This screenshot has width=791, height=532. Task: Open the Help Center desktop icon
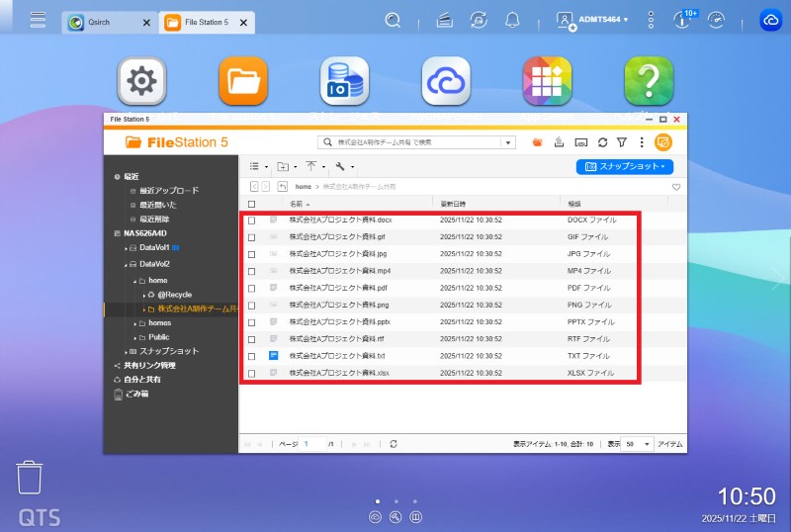[649, 81]
